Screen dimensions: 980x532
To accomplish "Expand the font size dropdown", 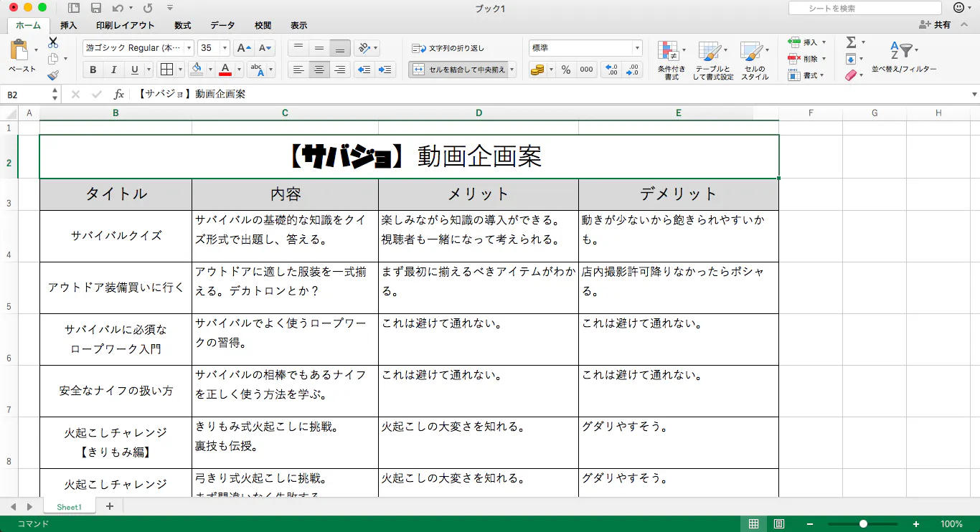I will pyautogui.click(x=225, y=48).
